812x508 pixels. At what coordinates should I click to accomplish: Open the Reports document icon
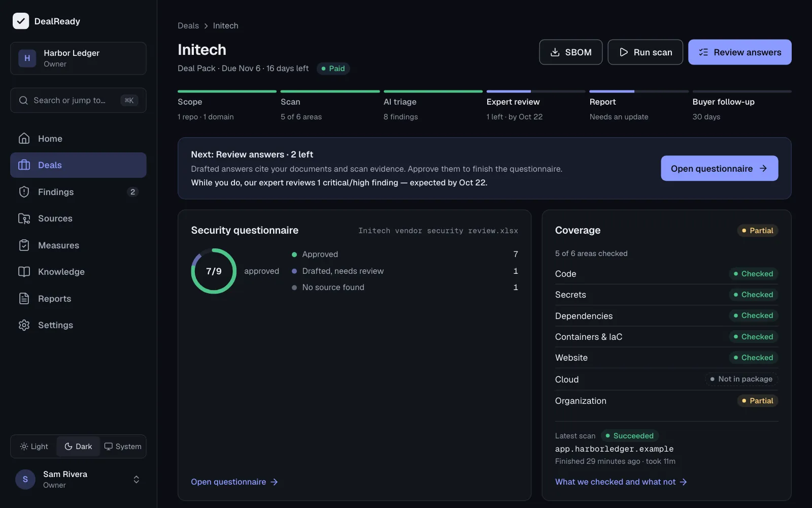pyautogui.click(x=24, y=299)
